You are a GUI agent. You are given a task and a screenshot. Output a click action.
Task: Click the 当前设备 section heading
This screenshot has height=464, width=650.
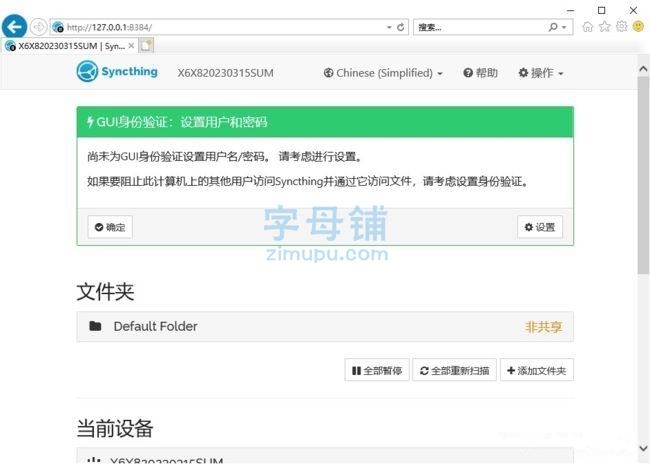tap(115, 428)
